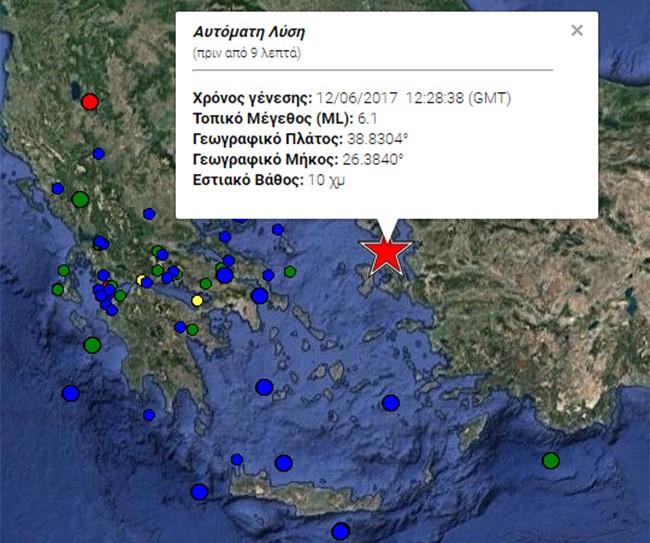Select the blue marker south of Crete

click(x=341, y=531)
